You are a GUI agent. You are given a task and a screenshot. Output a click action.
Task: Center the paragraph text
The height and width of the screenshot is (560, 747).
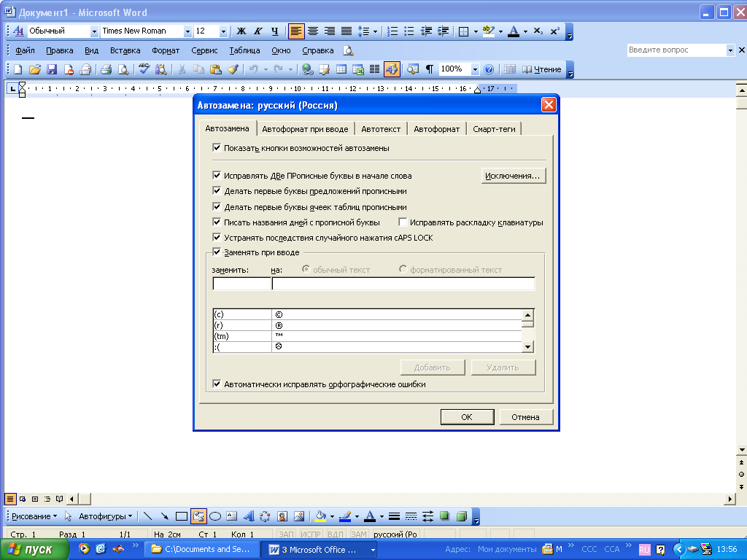coord(313,31)
